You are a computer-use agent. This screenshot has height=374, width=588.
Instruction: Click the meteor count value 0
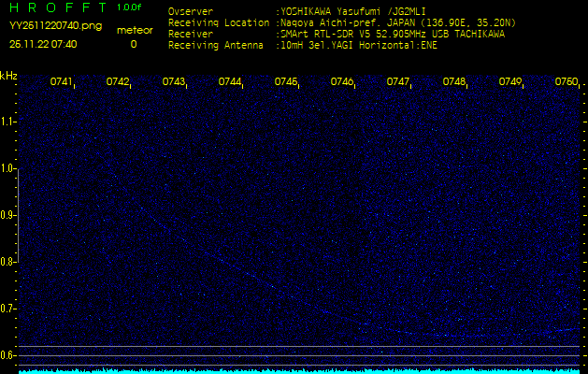click(x=133, y=44)
